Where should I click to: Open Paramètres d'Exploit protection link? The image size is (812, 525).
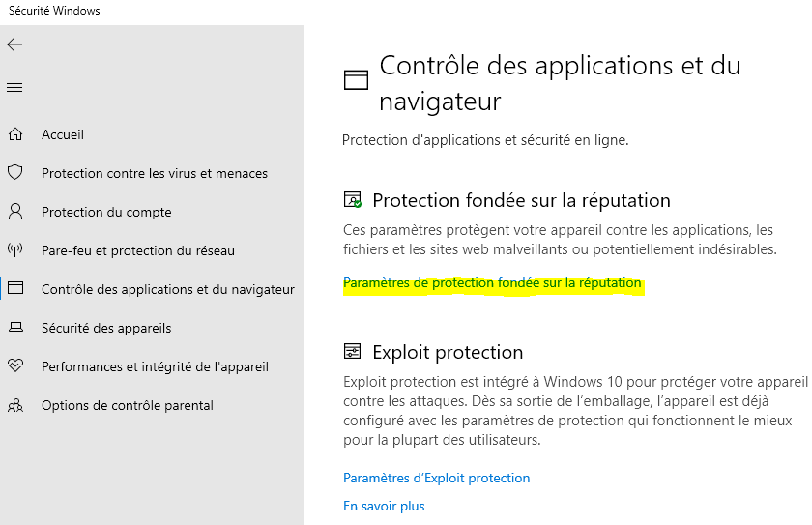click(436, 478)
